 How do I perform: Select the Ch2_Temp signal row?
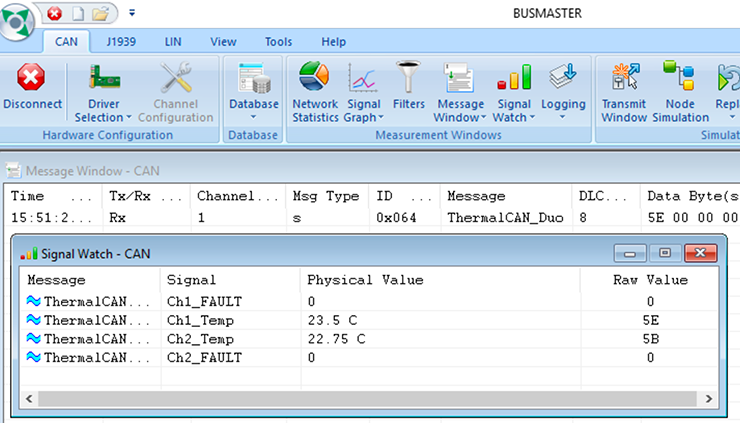click(x=369, y=339)
